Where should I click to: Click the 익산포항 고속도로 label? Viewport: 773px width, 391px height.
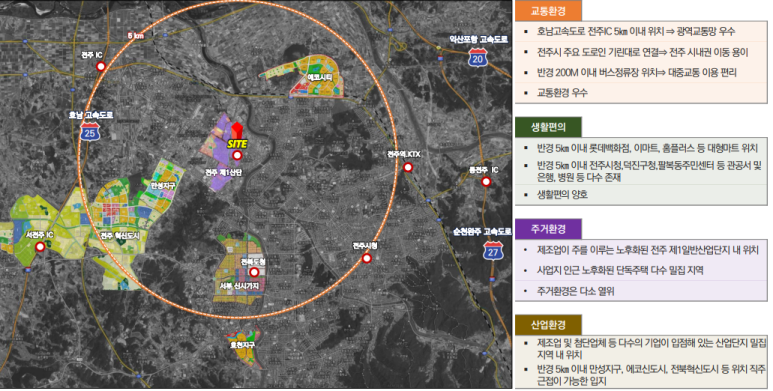(478, 39)
